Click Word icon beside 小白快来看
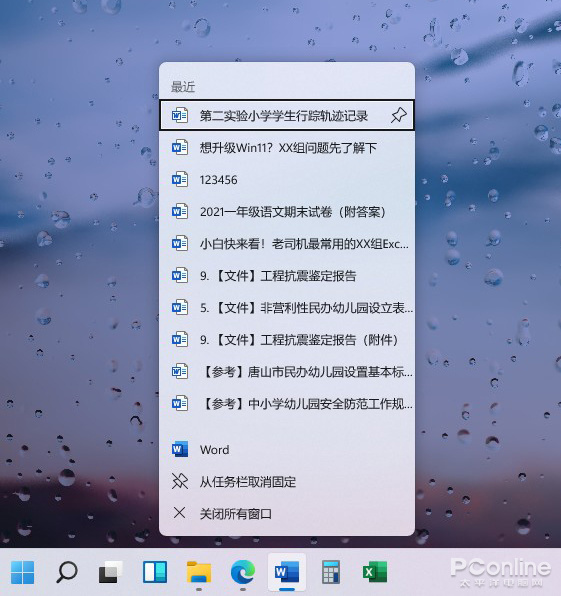 tap(180, 243)
